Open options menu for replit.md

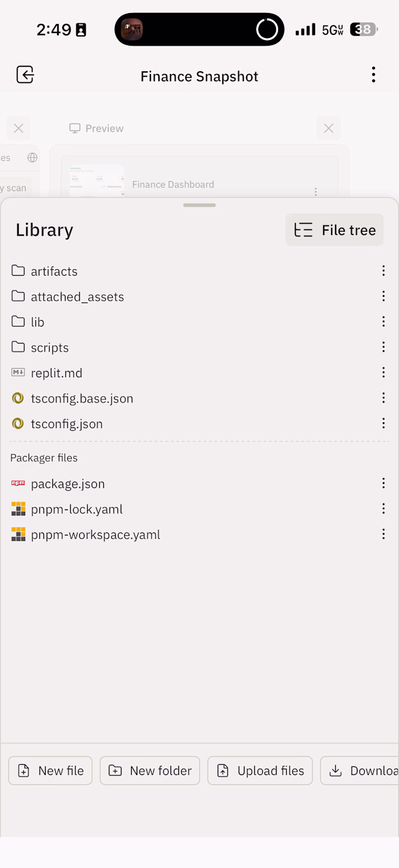[x=384, y=373]
